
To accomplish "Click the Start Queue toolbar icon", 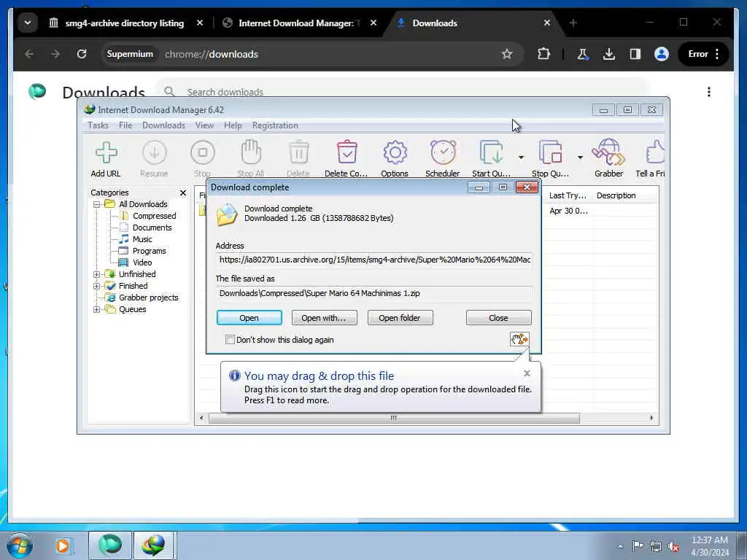I will click(491, 153).
